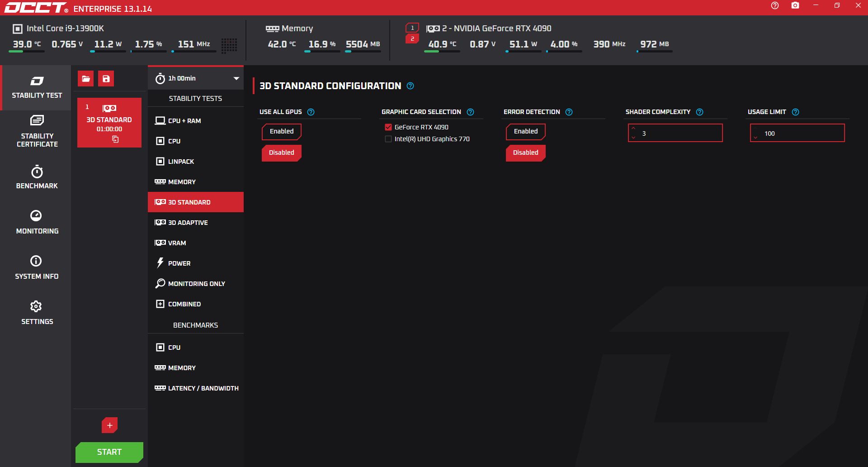Viewport: 868px width, 467px height.
Task: Select the CPU stability test
Action: 196,141
